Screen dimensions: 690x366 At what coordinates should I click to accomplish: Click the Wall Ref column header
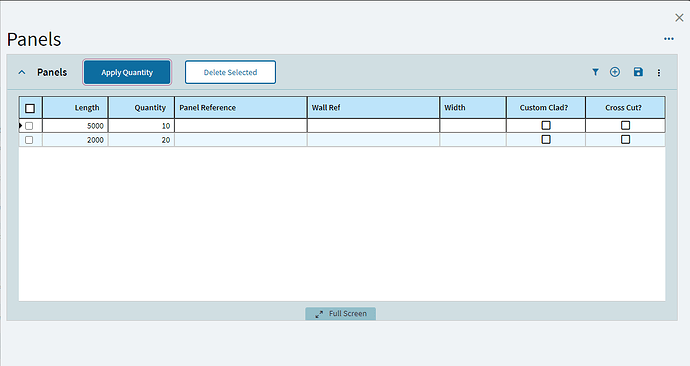point(373,108)
